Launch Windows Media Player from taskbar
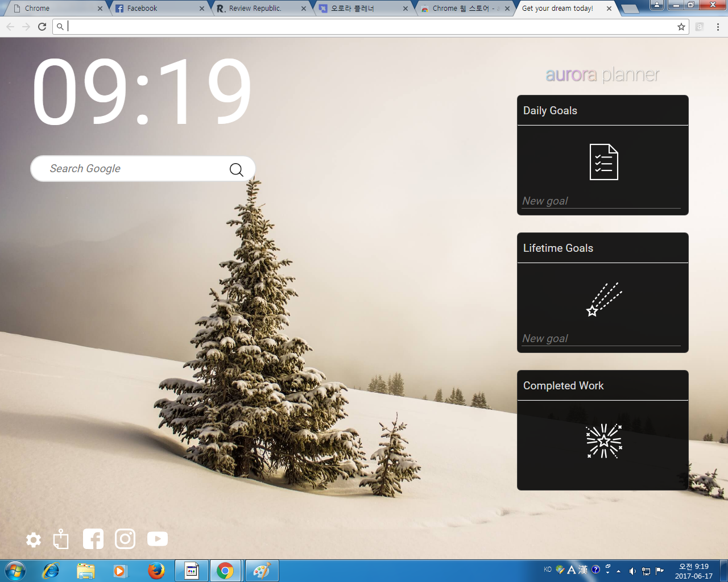The width and height of the screenshot is (728, 582). pos(120,571)
